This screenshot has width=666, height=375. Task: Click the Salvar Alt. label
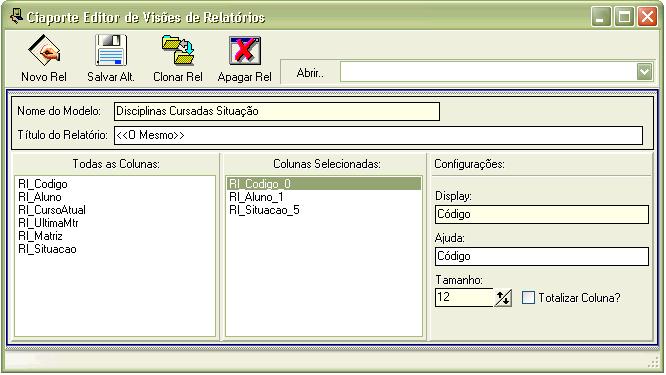111,77
